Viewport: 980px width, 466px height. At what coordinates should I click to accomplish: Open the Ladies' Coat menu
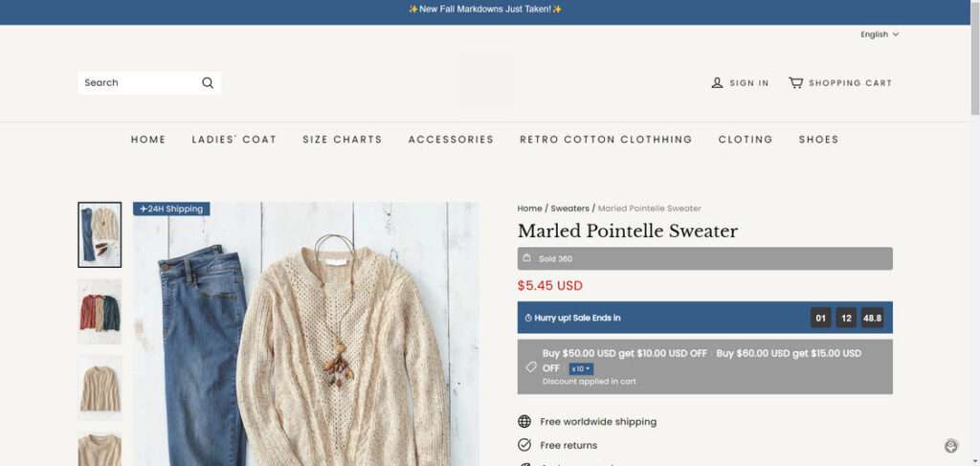(234, 140)
